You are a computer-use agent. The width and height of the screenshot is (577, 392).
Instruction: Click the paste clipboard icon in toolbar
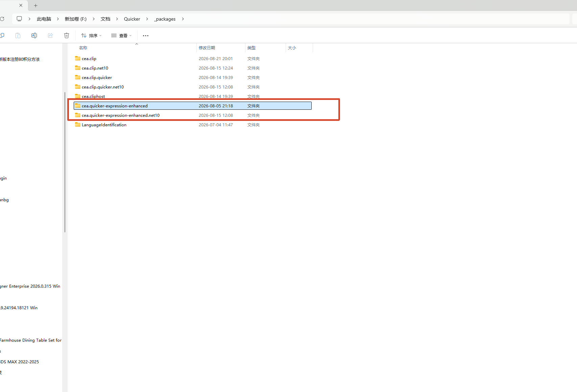18,35
